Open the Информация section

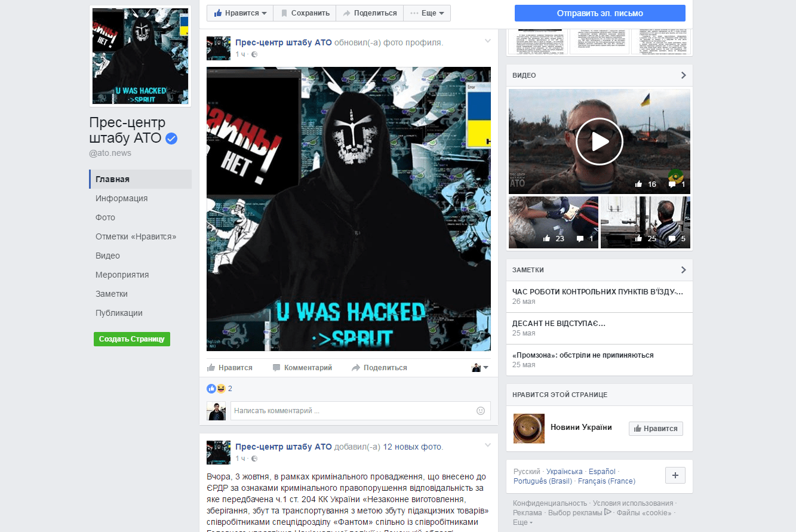121,198
